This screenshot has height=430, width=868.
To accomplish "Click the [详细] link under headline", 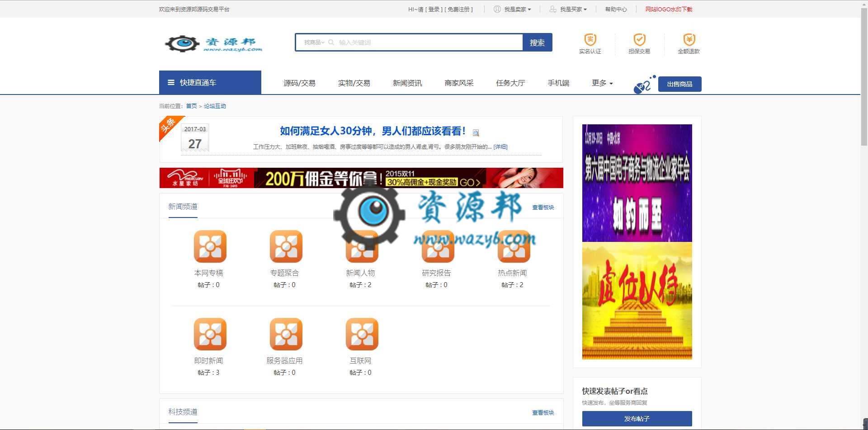I will [x=500, y=147].
